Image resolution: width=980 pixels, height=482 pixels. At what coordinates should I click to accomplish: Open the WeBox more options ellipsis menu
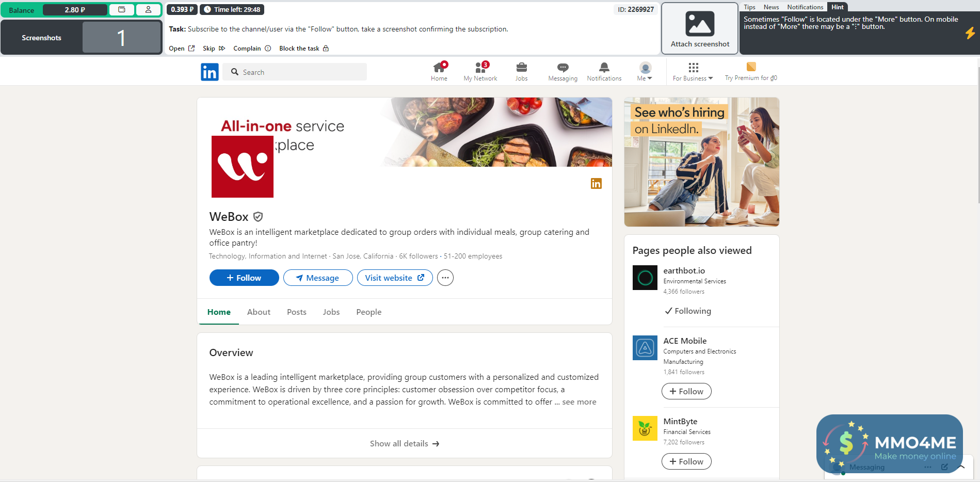(445, 278)
